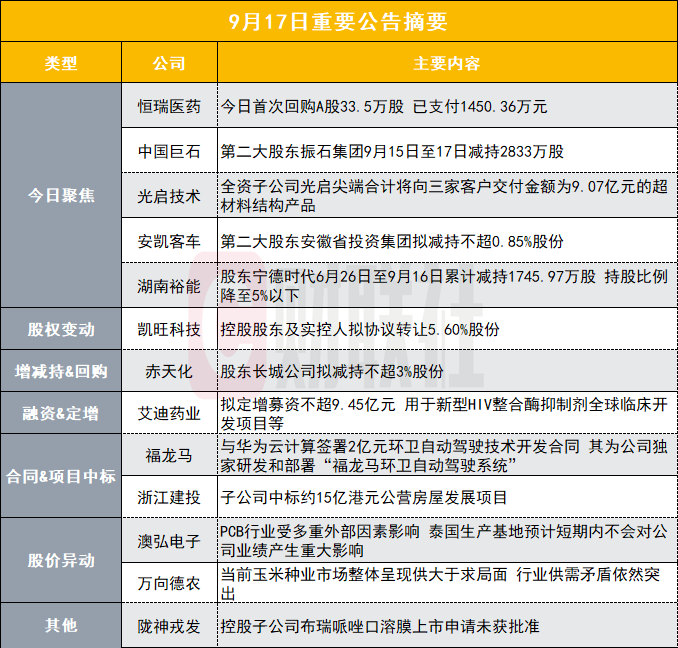This screenshot has height=648, width=678.
Task: Click the 股权变动 category cell
Action: 61,329
